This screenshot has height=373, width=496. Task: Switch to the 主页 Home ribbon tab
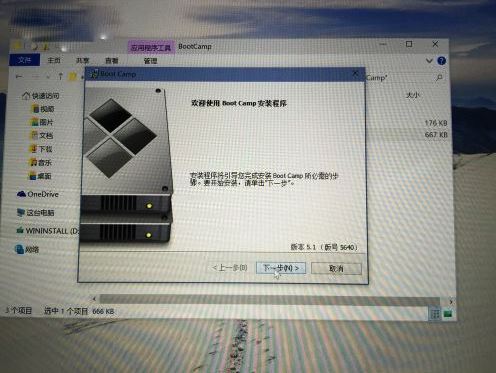click(54, 60)
